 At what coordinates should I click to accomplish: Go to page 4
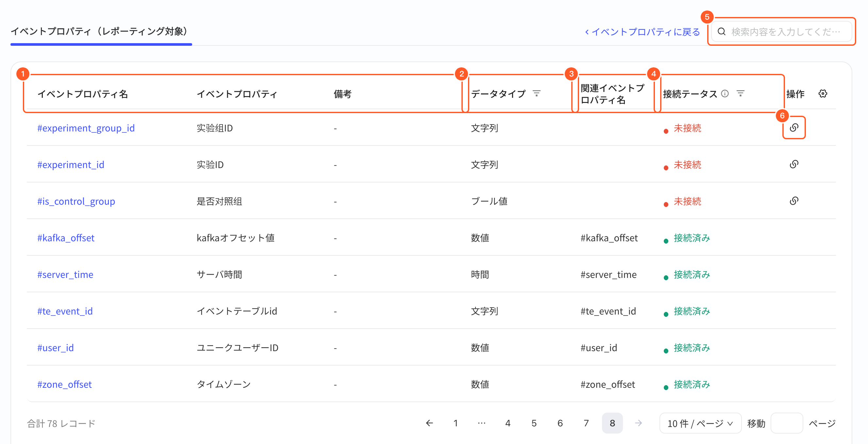pyautogui.click(x=508, y=423)
